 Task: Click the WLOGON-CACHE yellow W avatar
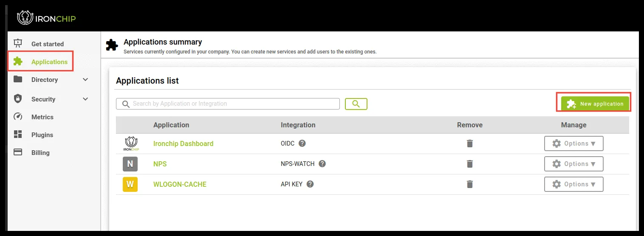click(130, 184)
